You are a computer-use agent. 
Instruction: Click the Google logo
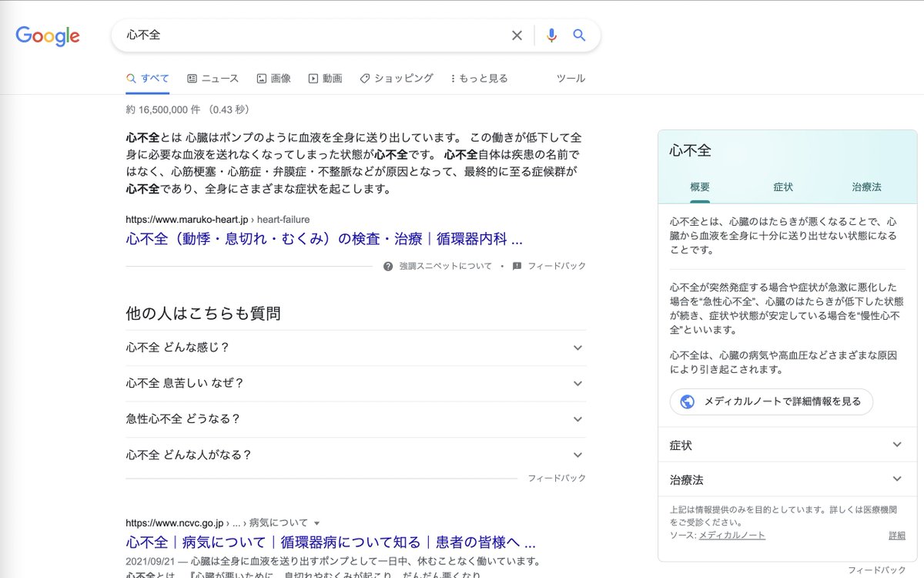click(47, 35)
